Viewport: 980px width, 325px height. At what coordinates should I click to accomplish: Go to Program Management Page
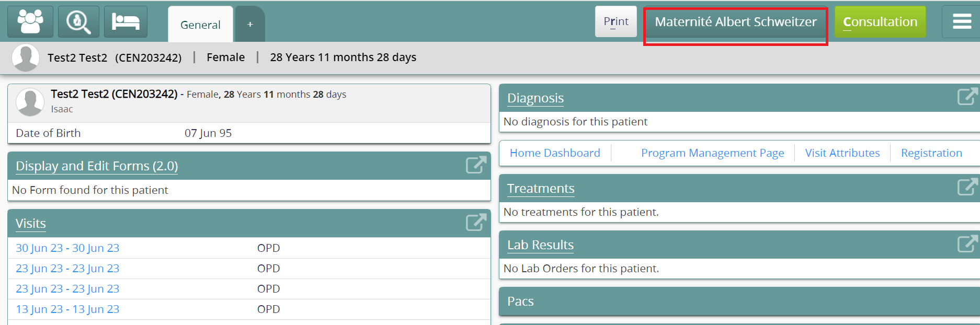pyautogui.click(x=712, y=153)
